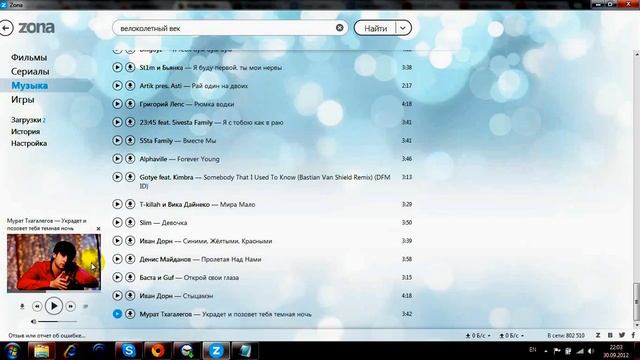This screenshot has width=640, height=360.
Task: Play Alphaville Forever Young
Action: pos(117,159)
